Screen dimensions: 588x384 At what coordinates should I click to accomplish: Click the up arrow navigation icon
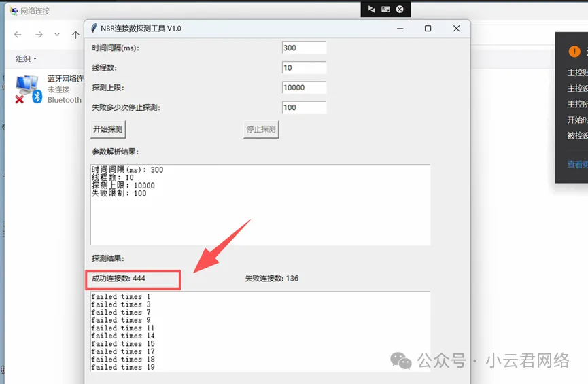coord(75,35)
